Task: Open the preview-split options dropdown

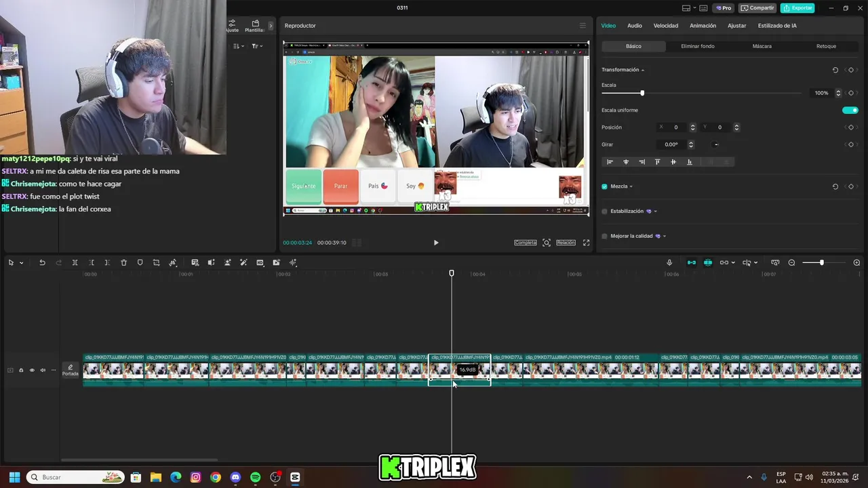Action: point(756,263)
